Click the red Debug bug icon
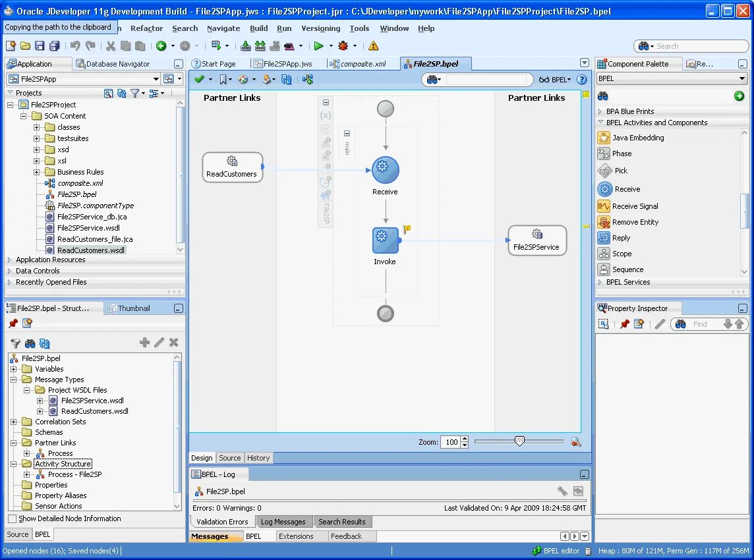The image size is (754, 560). point(343,45)
